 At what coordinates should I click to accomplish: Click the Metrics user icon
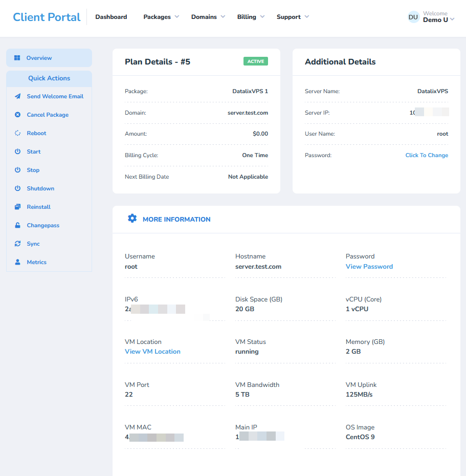17,262
